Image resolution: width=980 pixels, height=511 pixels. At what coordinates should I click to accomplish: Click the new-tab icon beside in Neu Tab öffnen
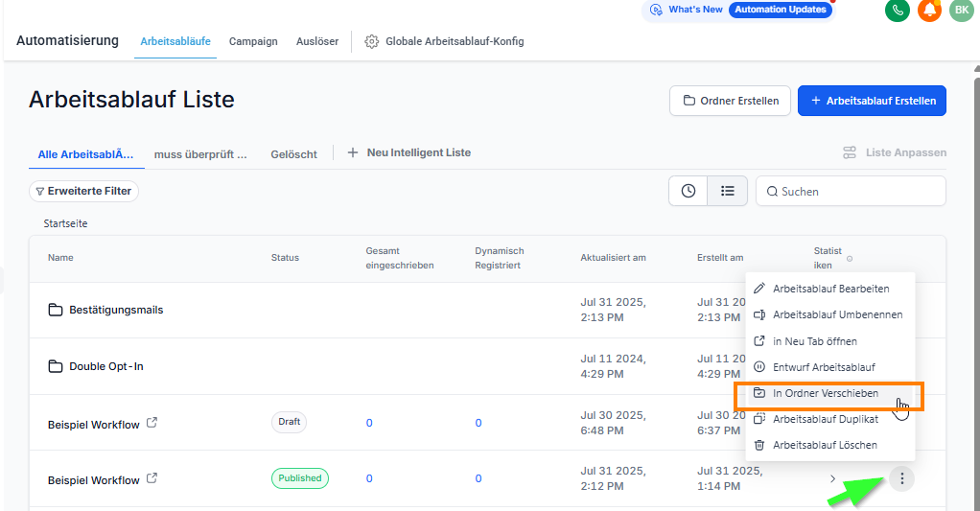(759, 341)
